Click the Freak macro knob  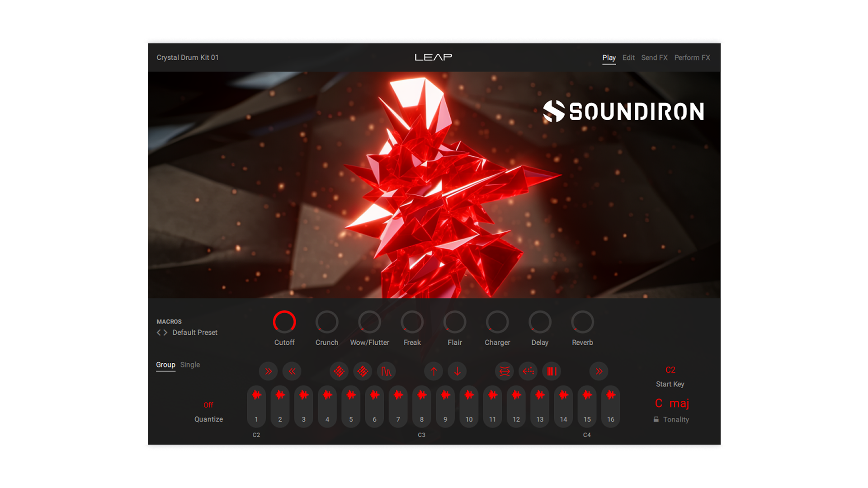coord(412,322)
